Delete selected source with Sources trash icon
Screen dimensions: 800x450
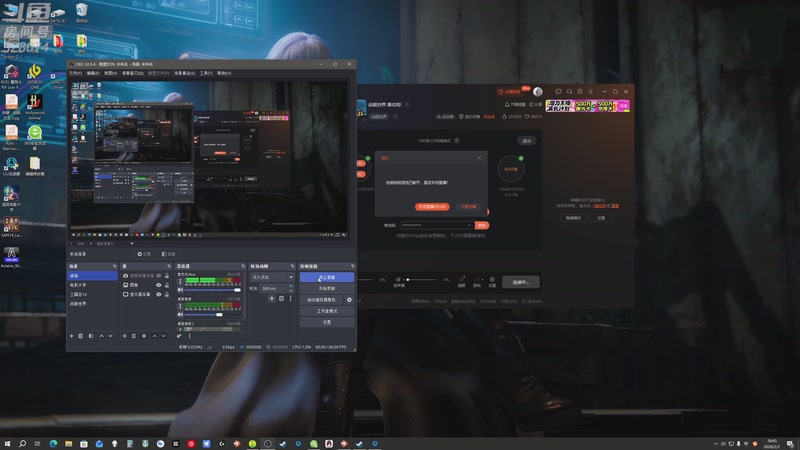(x=134, y=336)
